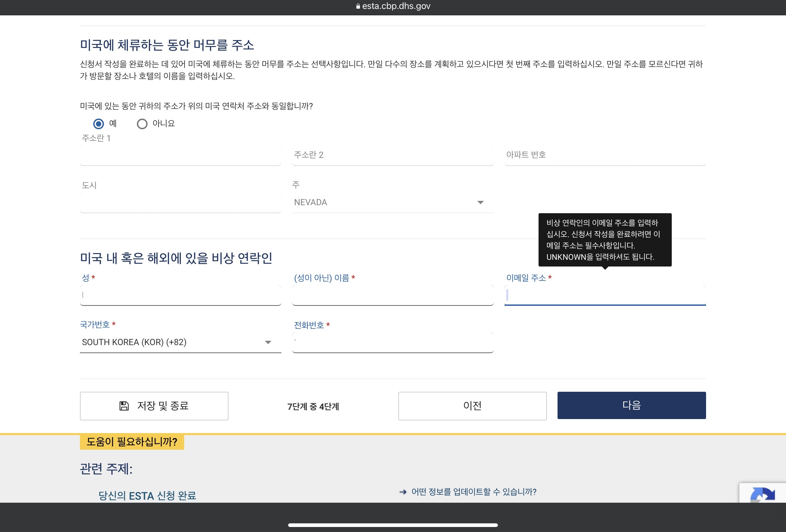Click the lock icon beside esta.cbp.dhs.gov
The image size is (786, 532).
(358, 6)
